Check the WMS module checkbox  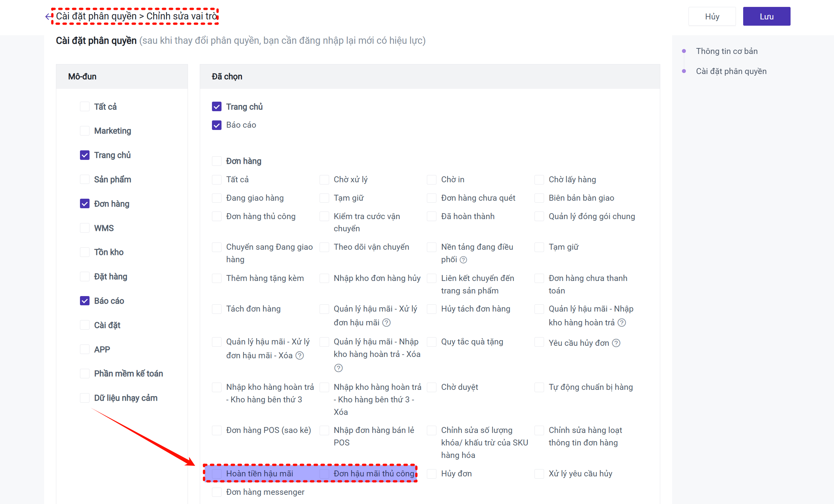[85, 228]
